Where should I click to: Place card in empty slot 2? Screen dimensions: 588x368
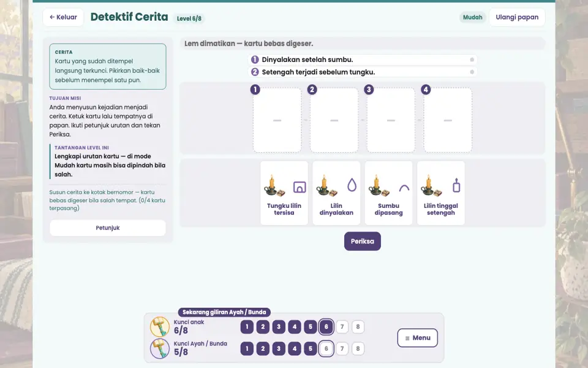click(334, 120)
